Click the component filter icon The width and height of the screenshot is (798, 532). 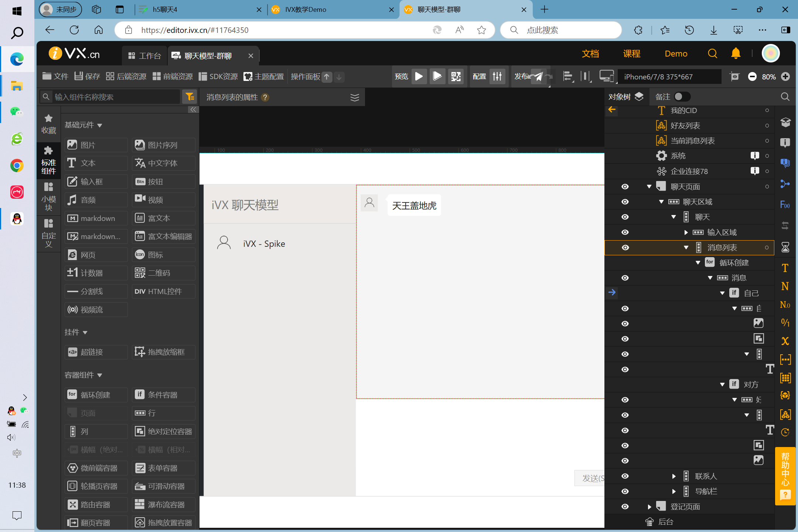click(x=190, y=97)
